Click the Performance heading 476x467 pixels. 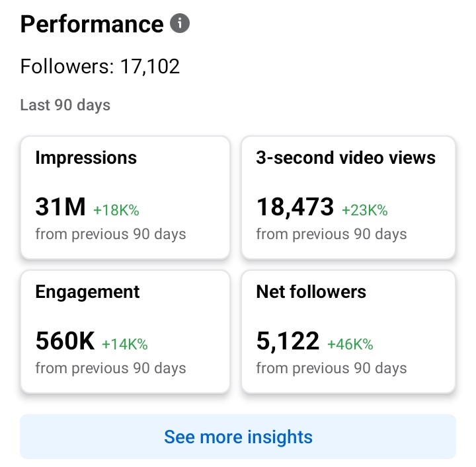pyautogui.click(x=92, y=24)
